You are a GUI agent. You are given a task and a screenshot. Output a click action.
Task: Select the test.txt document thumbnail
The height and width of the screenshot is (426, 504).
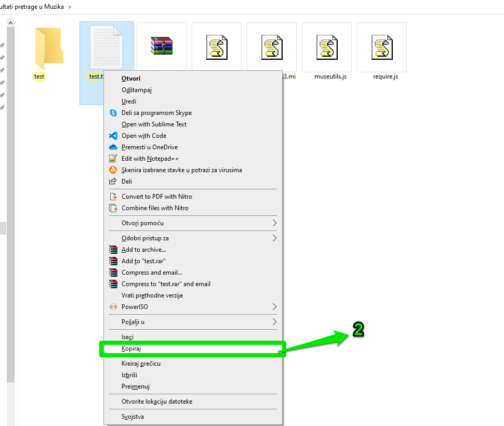click(x=107, y=47)
